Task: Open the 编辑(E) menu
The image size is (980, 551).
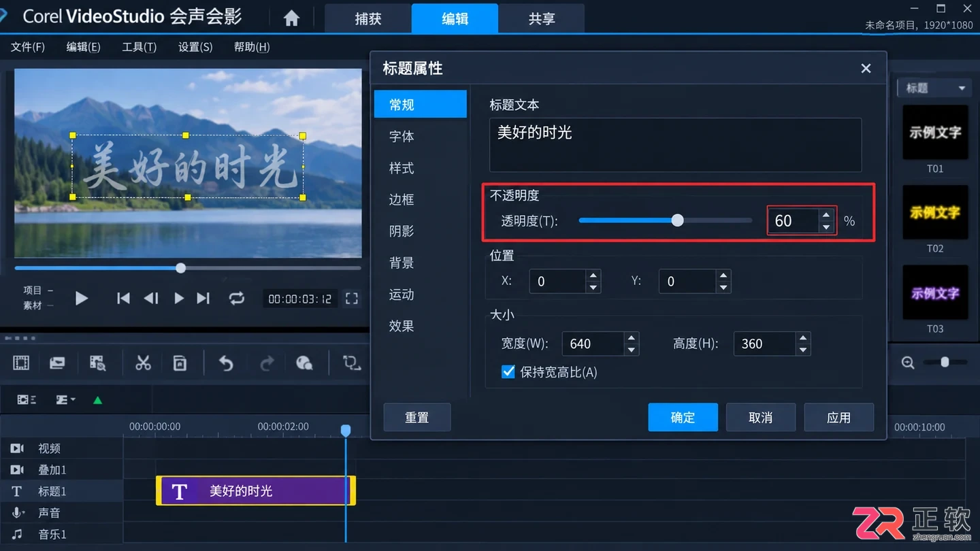Action: (x=83, y=47)
